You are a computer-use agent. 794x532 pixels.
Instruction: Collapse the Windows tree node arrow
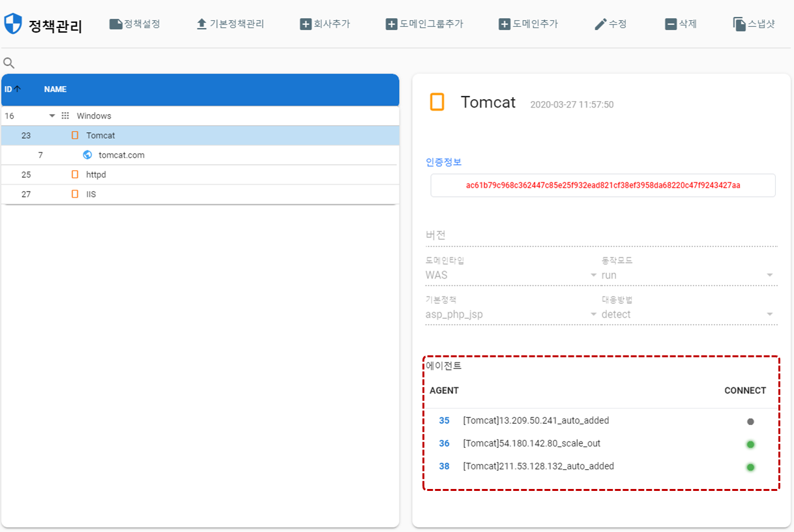click(x=52, y=116)
